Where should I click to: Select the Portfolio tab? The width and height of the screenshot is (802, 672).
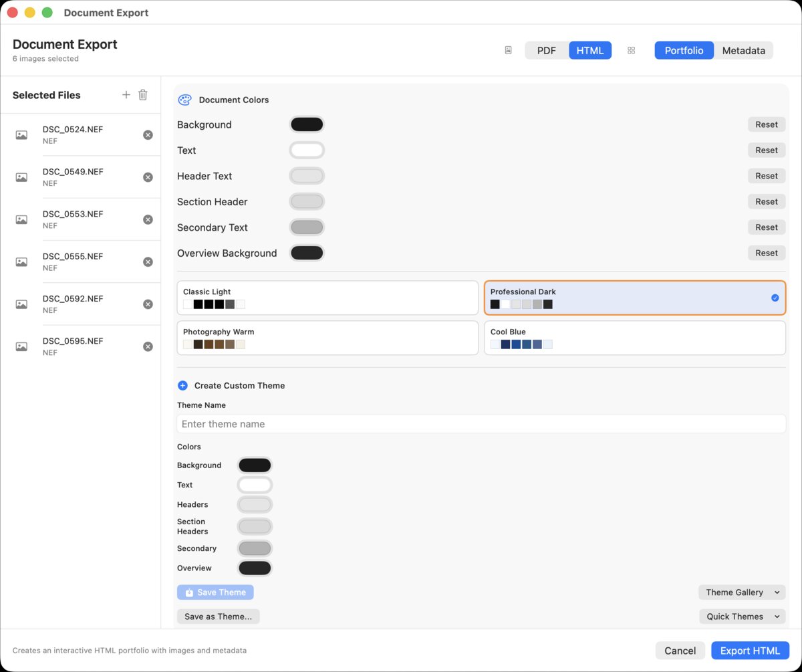684,49
